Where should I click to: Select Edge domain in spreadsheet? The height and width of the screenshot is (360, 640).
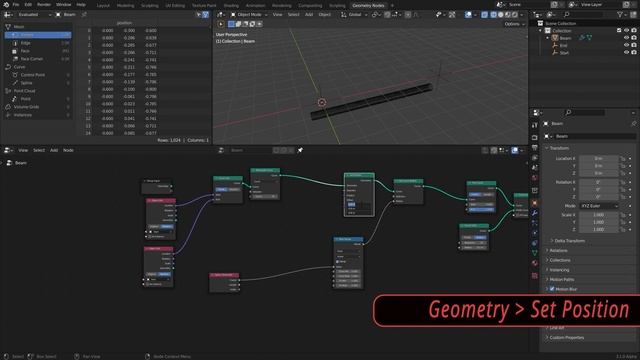click(x=26, y=43)
